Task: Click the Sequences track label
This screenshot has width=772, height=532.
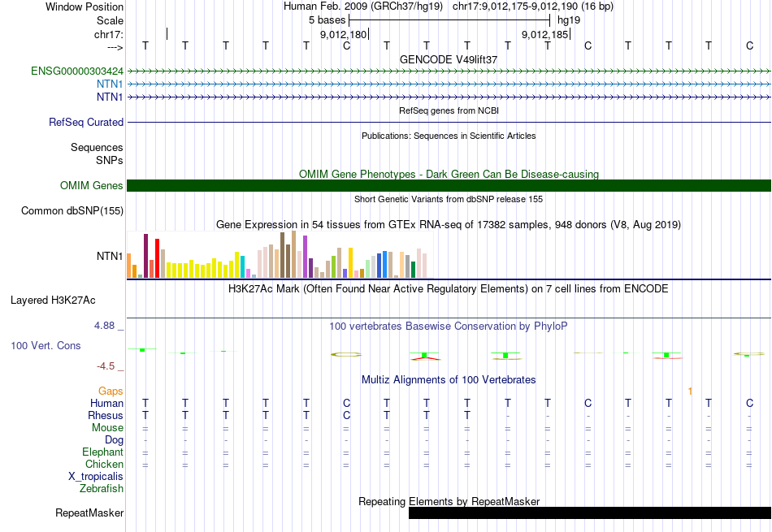Action: click(x=97, y=147)
